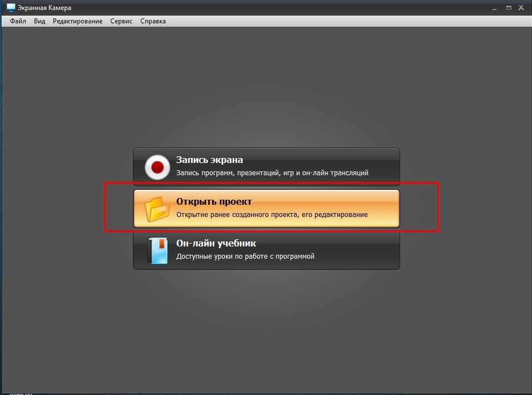Screen dimensions: 532x395
Task: Launch Он-лайн учебник by its heading
Action: pyautogui.click(x=215, y=244)
